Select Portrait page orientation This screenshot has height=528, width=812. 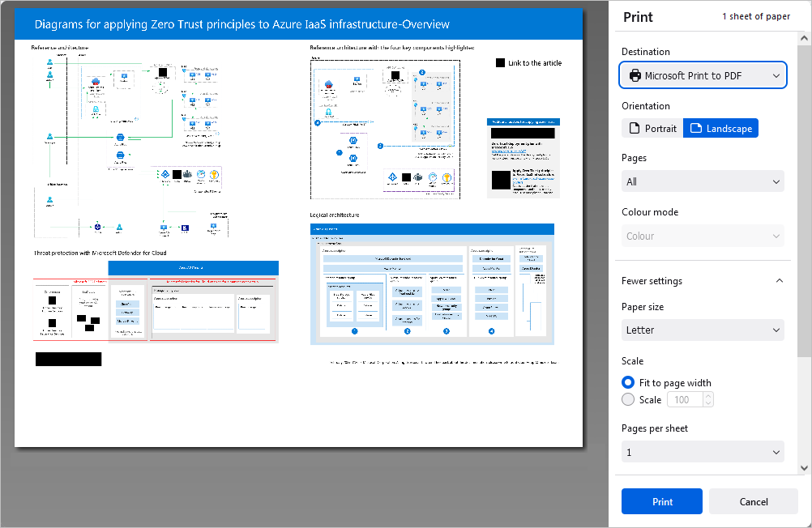(x=652, y=129)
